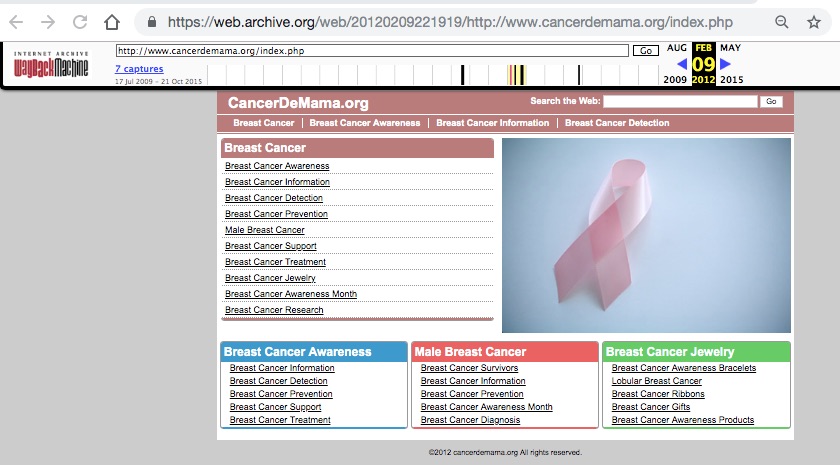Click the browser back arrow
Viewport: 840px width, 465px height.
[16, 21]
